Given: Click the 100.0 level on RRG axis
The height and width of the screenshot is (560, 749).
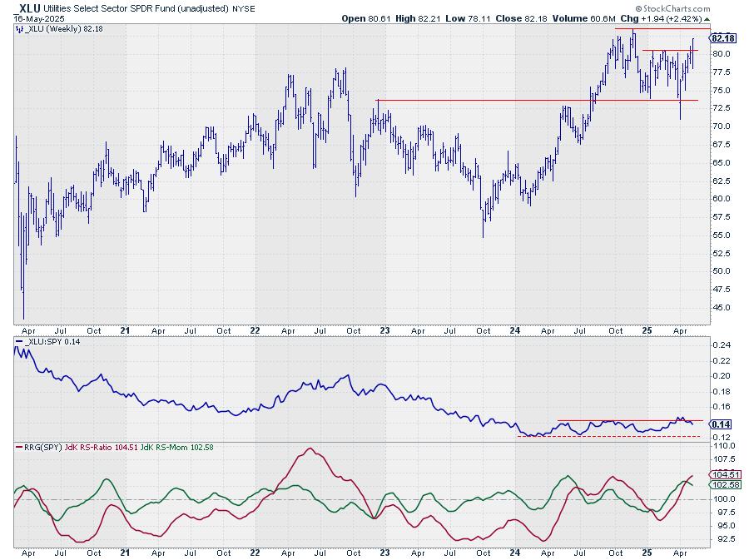Looking at the screenshot, I should (724, 498).
